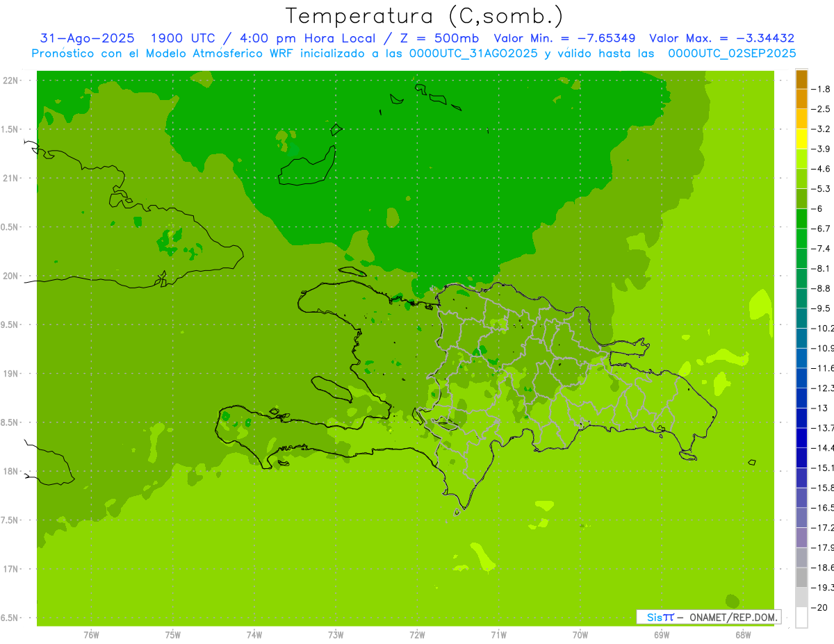Click the '18N' latitude axis label
Viewport: 834px width, 644px height.
coord(10,471)
